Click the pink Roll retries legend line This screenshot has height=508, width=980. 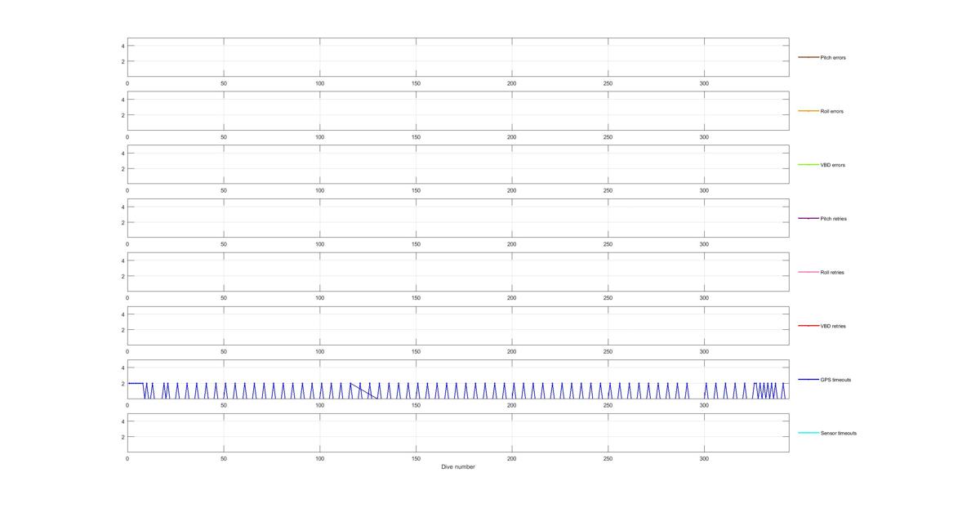click(808, 272)
